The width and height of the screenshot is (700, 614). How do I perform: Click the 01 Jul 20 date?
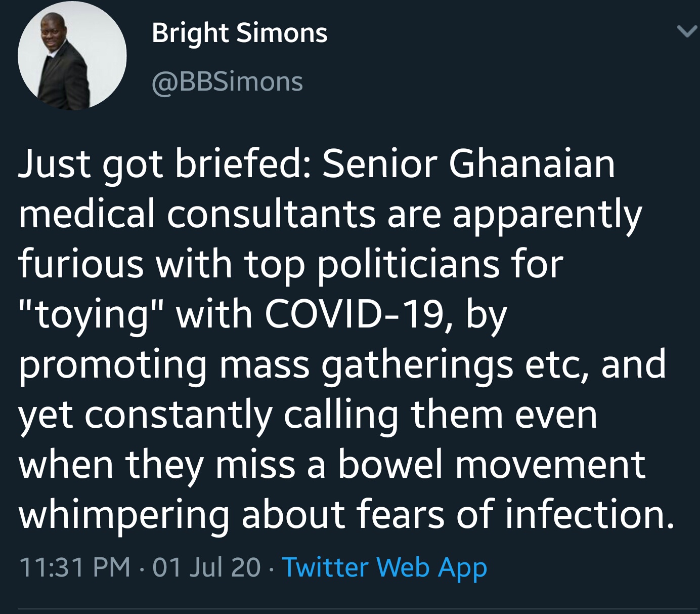[206, 567]
